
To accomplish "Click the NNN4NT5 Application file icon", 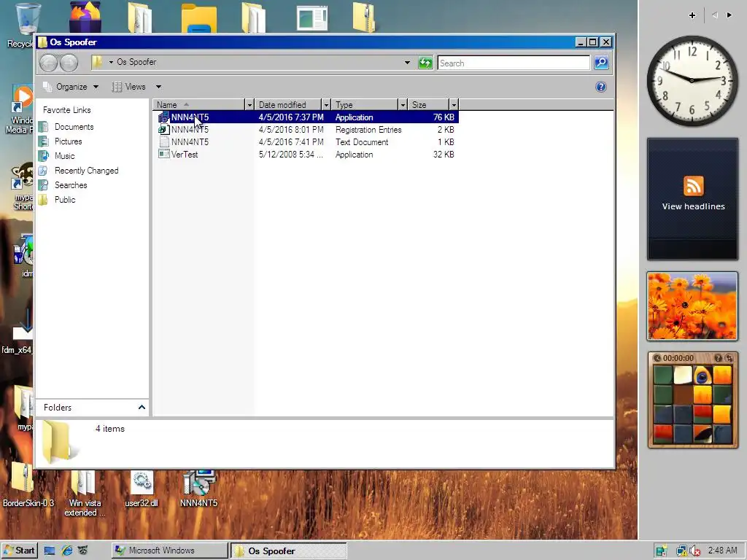I will tap(164, 117).
